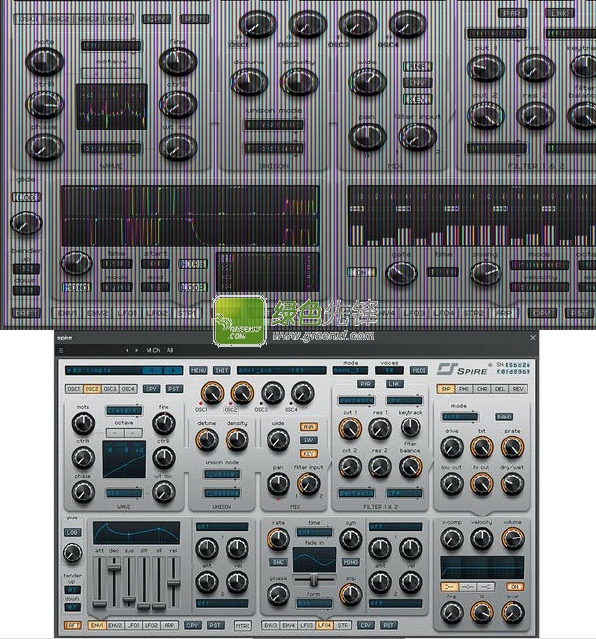This screenshot has height=639, width=596.
Task: Toggle the LFO SNC sync button
Action: 278,562
